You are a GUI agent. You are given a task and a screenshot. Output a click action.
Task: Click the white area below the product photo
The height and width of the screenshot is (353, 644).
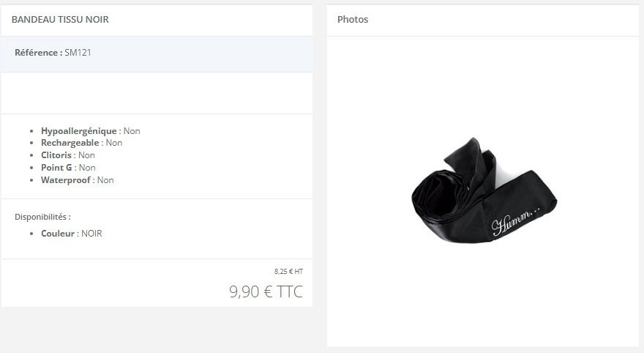coord(483,295)
